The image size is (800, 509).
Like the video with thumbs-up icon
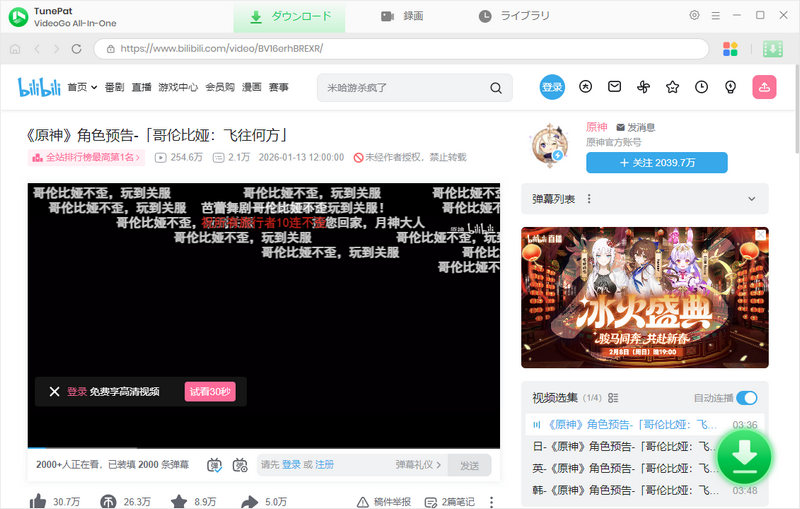pos(38,501)
